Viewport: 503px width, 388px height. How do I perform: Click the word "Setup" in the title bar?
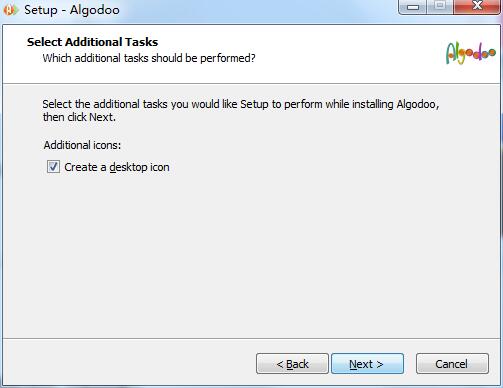tap(41, 10)
